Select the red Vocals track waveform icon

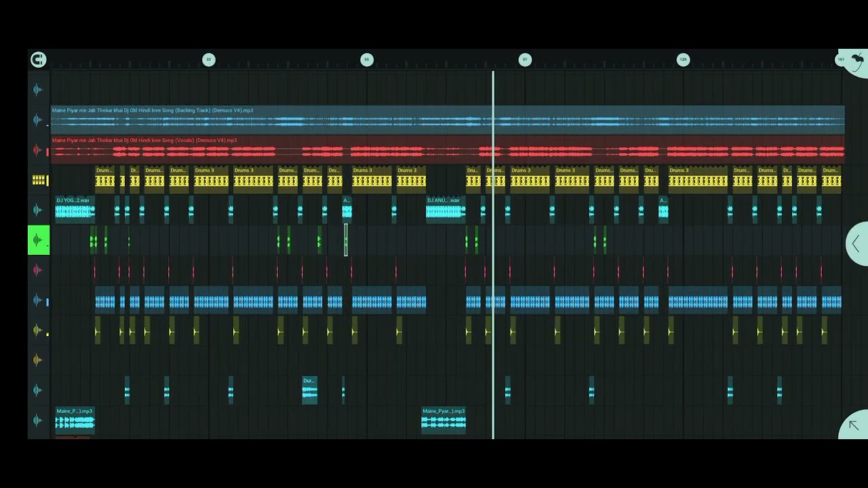point(38,150)
